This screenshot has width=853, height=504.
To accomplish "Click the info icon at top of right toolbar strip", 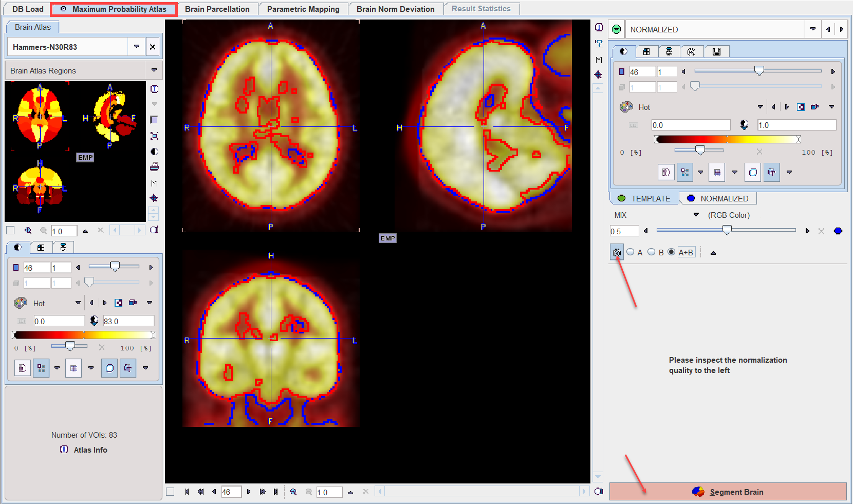I will coord(599,27).
